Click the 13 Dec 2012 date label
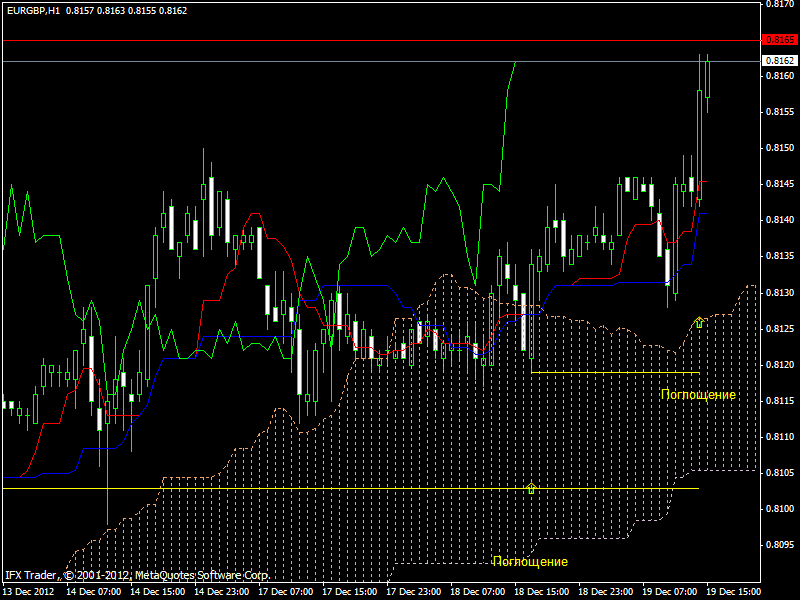The image size is (800, 600). coord(28,592)
